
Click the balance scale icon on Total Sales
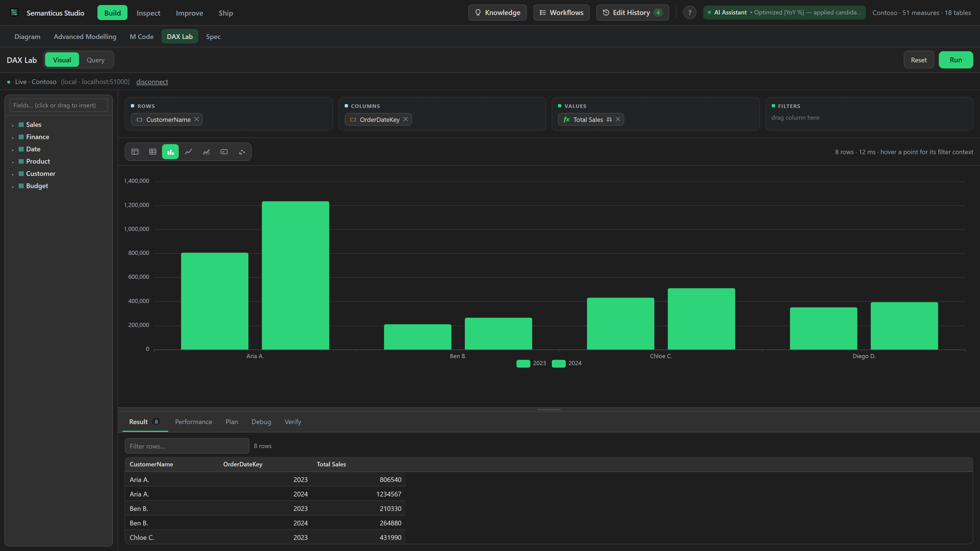tap(609, 119)
